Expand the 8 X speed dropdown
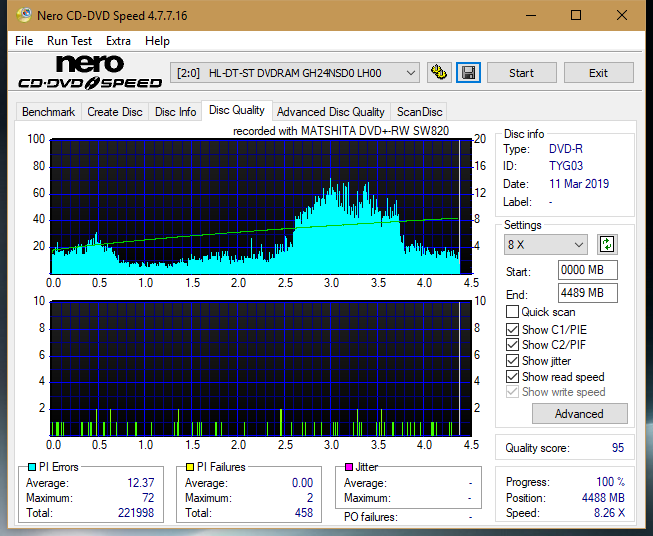Viewport: 653px width, 536px height. point(546,244)
